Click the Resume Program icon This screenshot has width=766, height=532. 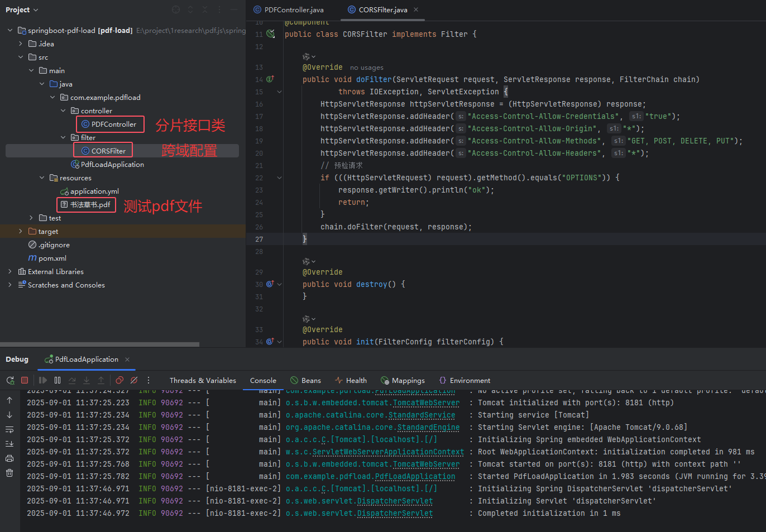point(43,380)
